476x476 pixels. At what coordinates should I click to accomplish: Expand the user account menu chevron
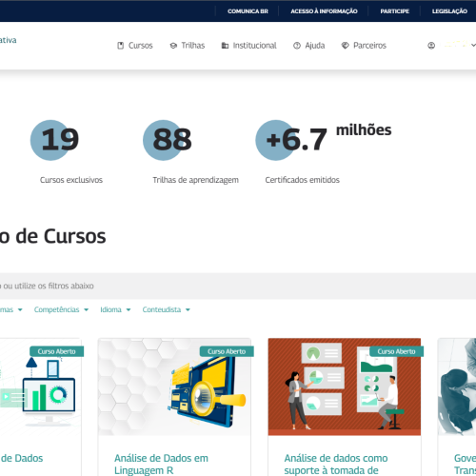[473, 46]
